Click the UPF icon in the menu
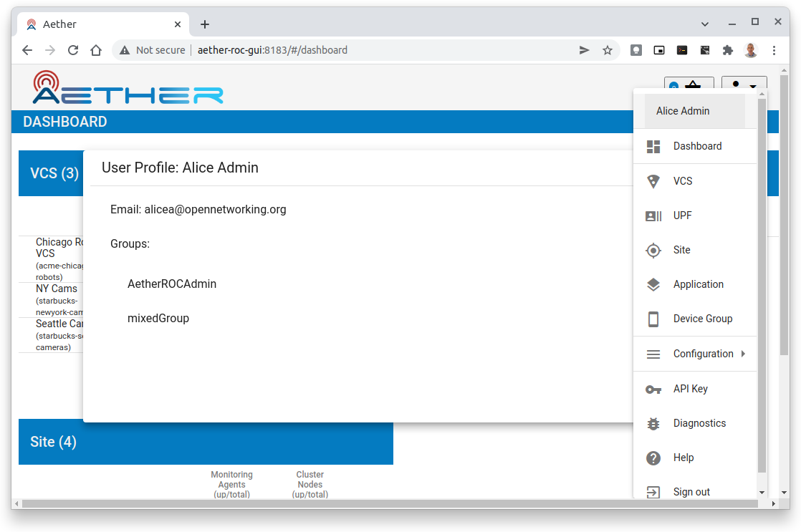Viewport: 801px width, 532px height. (x=653, y=216)
